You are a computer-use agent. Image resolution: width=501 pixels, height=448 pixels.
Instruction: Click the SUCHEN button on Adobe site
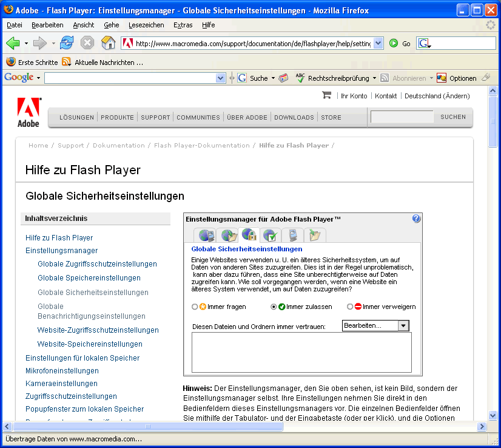pyautogui.click(x=452, y=117)
